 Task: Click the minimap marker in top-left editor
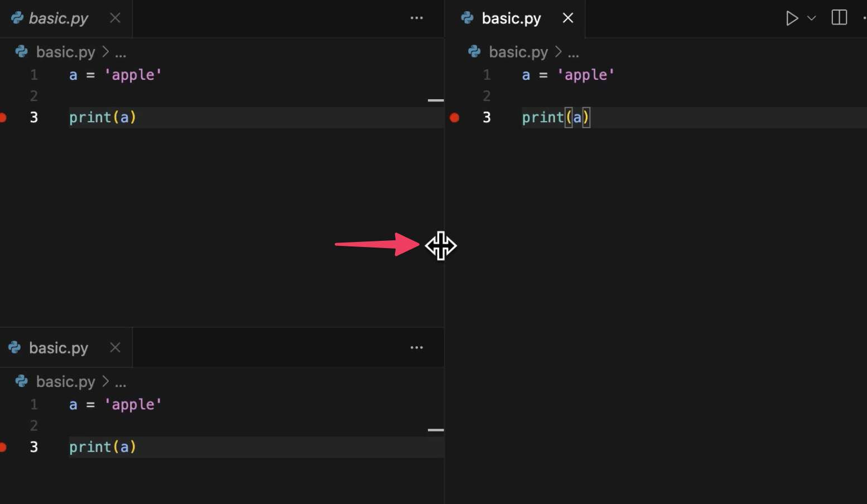coord(436,100)
